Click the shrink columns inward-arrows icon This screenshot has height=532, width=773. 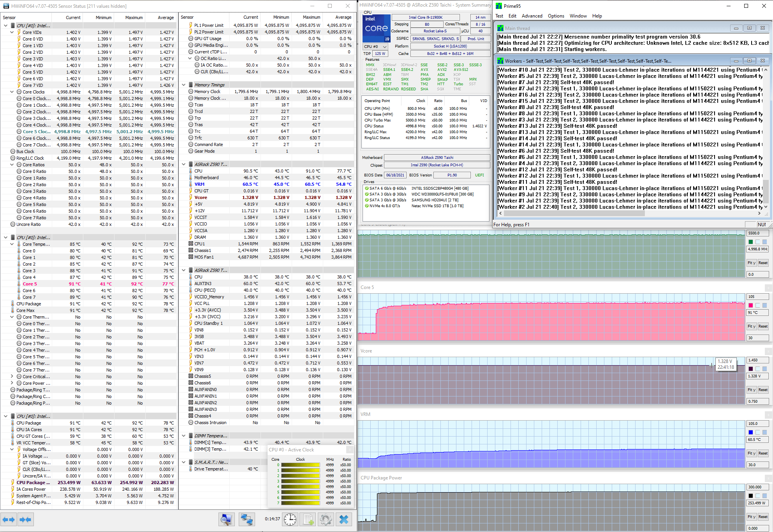[x=25, y=520]
